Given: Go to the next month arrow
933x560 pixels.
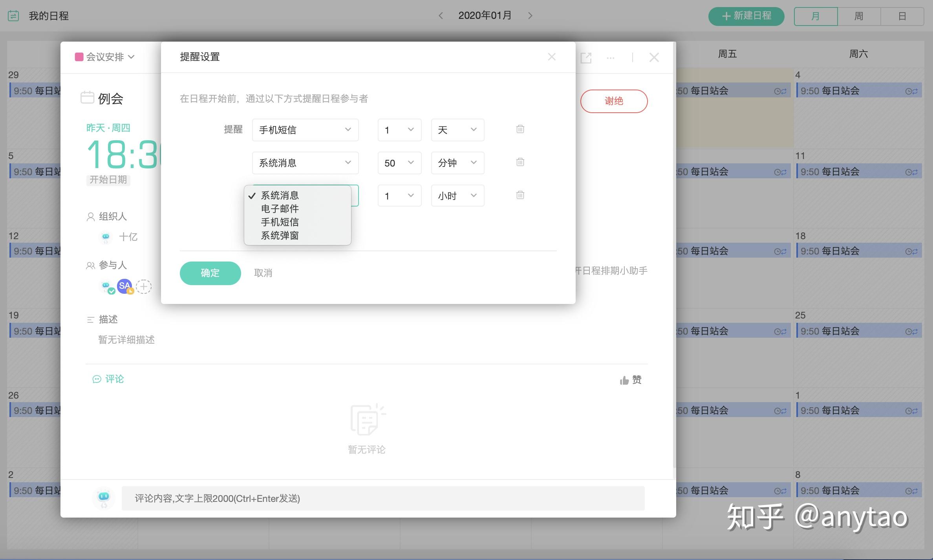Looking at the screenshot, I should [530, 16].
